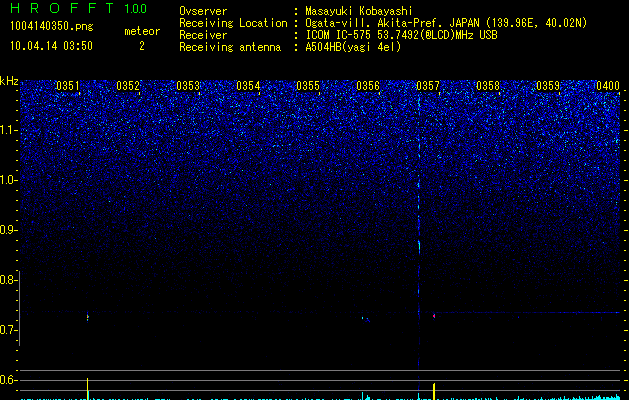
Task: Click the 'meteor' count label
Action: tap(142, 31)
